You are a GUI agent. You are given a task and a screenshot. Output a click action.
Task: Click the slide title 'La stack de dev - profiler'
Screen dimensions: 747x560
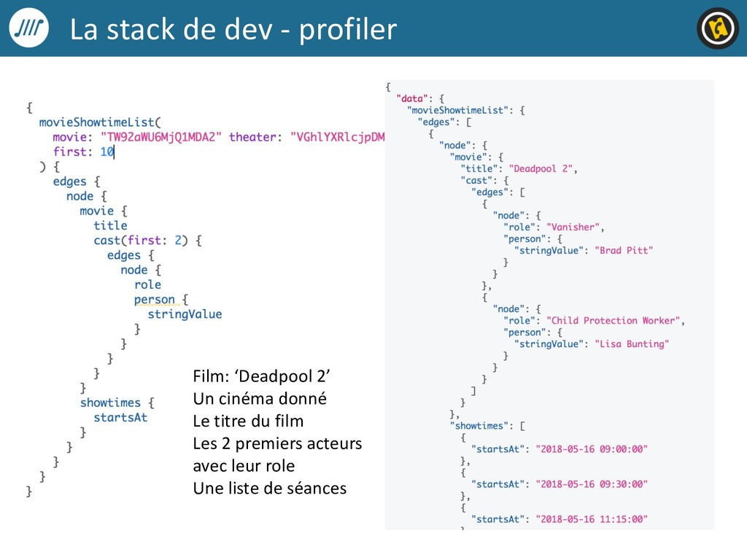coord(233,29)
